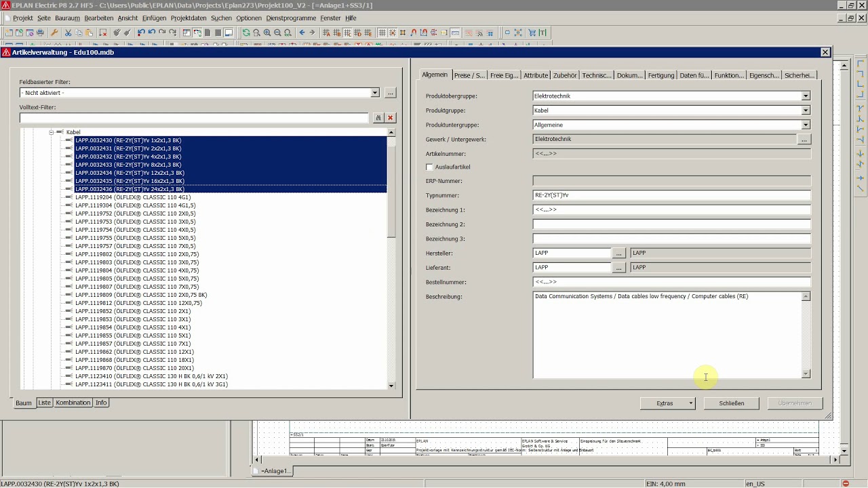The height and width of the screenshot is (488, 868).
Task: Click the blue forward arrow icon
Action: pyautogui.click(x=312, y=33)
